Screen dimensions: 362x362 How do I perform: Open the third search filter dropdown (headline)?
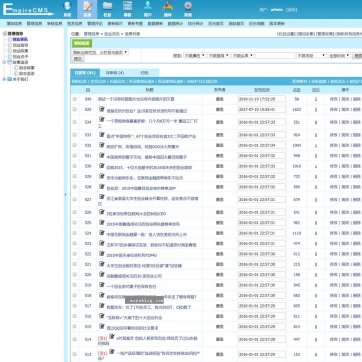(243, 56)
